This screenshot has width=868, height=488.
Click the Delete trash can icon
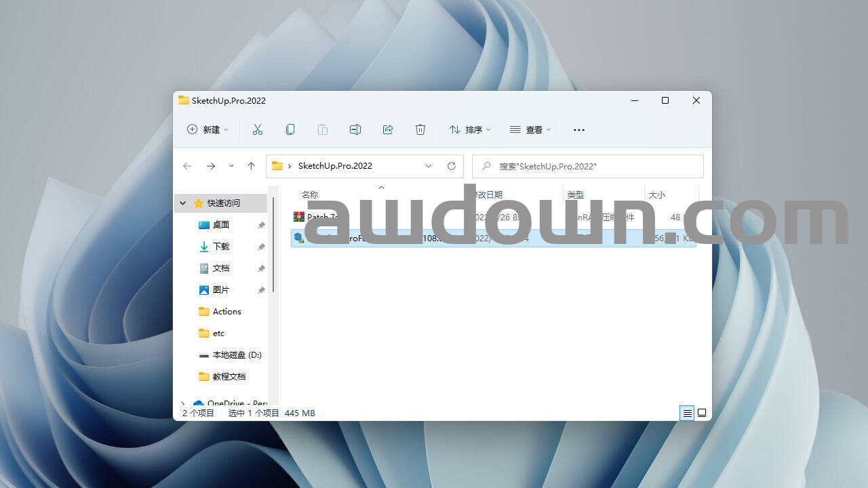pos(420,129)
